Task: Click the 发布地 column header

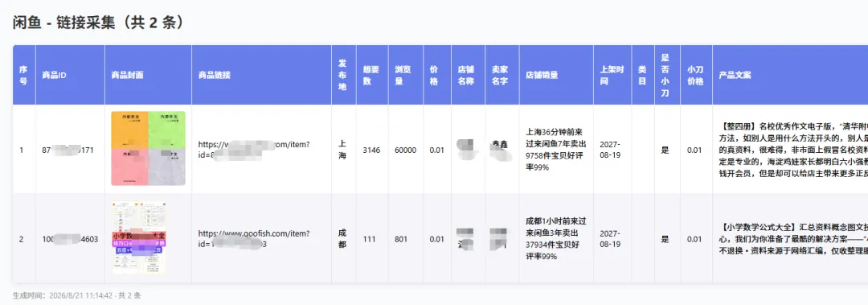Action: pyautogui.click(x=344, y=75)
